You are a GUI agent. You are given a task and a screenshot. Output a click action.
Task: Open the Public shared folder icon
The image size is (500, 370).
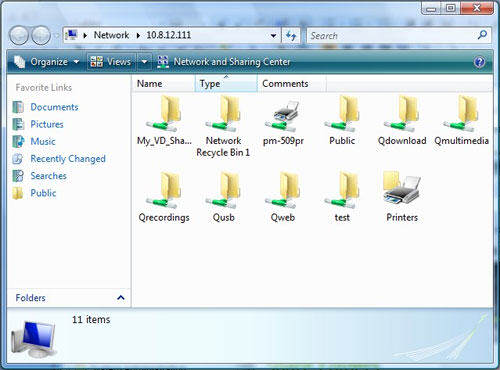pos(342,121)
